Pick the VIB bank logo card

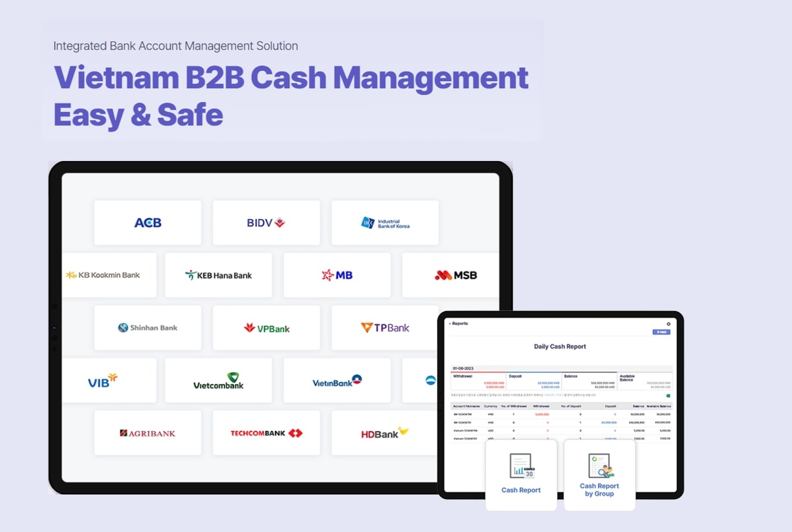pyautogui.click(x=109, y=380)
